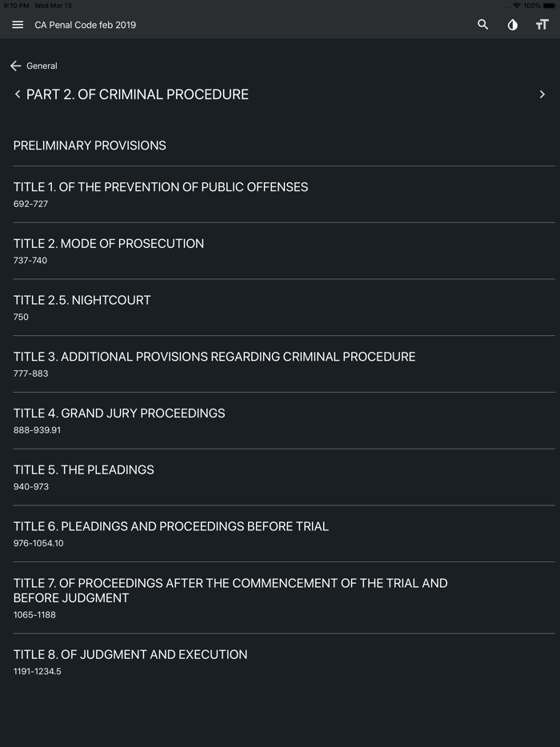Viewport: 560px width, 747px height.
Task: Select the CA Penal Code feb 2019 title
Action: [85, 25]
